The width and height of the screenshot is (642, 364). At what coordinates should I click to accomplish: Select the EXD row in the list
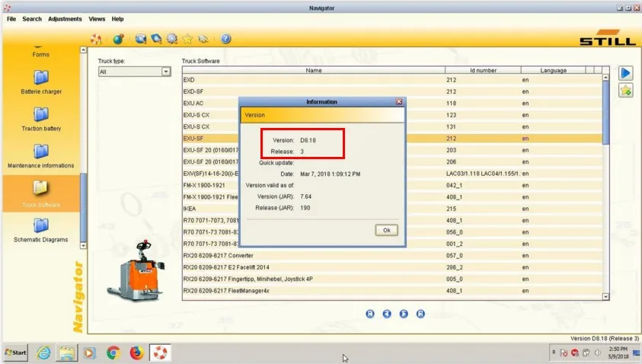[x=392, y=80]
